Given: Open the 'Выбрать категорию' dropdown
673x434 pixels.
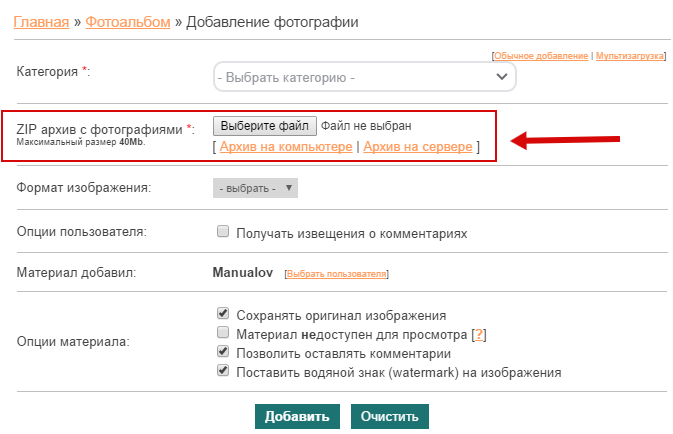Looking at the screenshot, I should pyautogui.click(x=364, y=77).
